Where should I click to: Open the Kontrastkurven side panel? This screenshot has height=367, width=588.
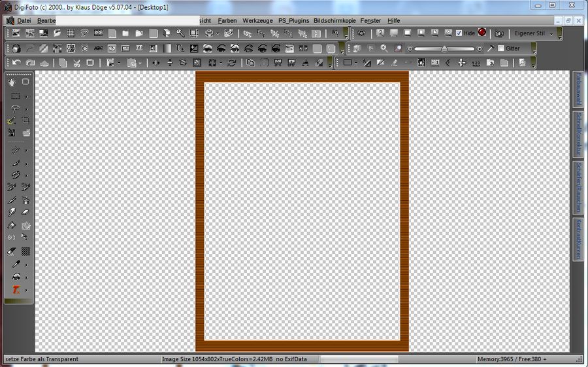(x=578, y=238)
